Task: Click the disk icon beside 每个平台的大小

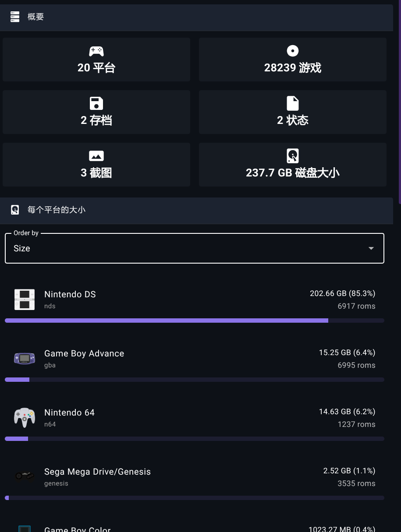Action: (15, 210)
